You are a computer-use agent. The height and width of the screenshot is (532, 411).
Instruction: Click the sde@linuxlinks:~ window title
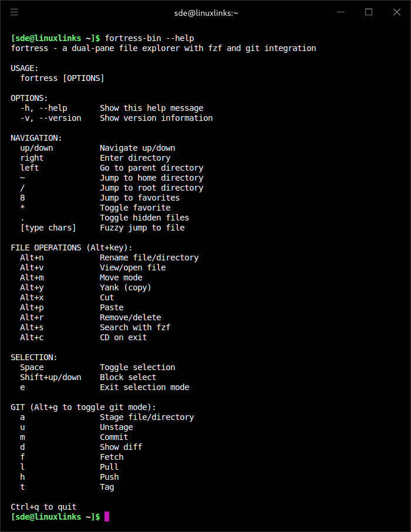click(206, 12)
